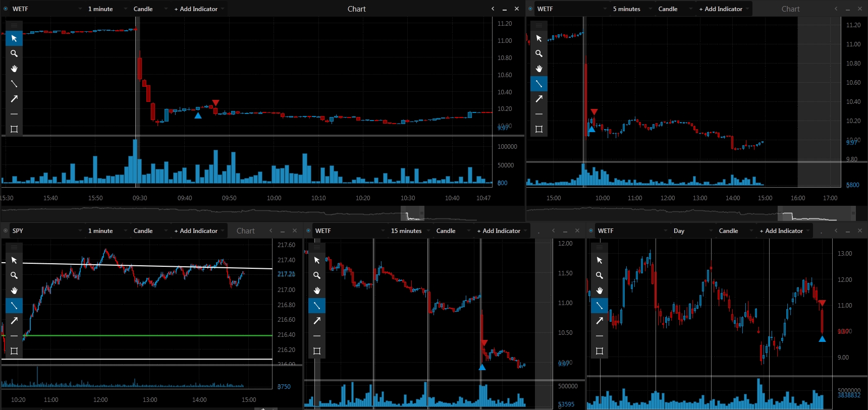The height and width of the screenshot is (410, 868).
Task: Collapse toolbar handle in WETF 5 minutes chart
Action: click(539, 25)
